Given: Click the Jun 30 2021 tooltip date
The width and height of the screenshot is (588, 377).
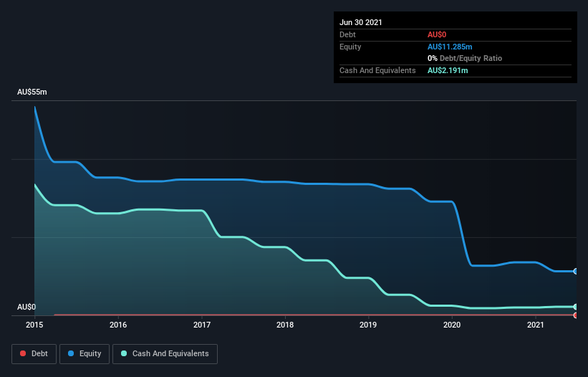Looking at the screenshot, I should pos(361,22).
